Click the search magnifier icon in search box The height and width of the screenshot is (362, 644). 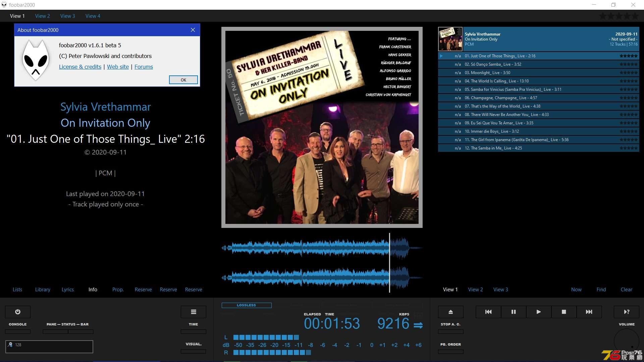click(10, 345)
